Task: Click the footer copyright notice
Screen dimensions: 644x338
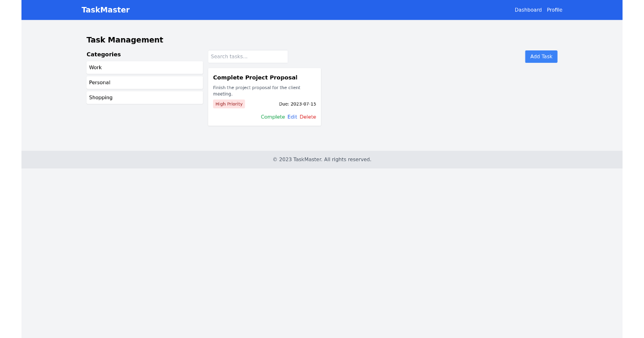Action: (321, 159)
